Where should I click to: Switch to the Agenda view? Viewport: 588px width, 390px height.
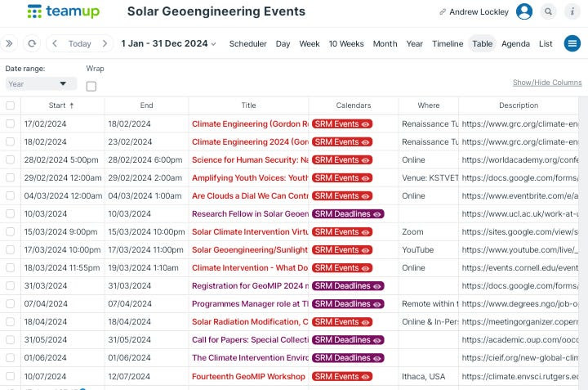pyautogui.click(x=515, y=43)
